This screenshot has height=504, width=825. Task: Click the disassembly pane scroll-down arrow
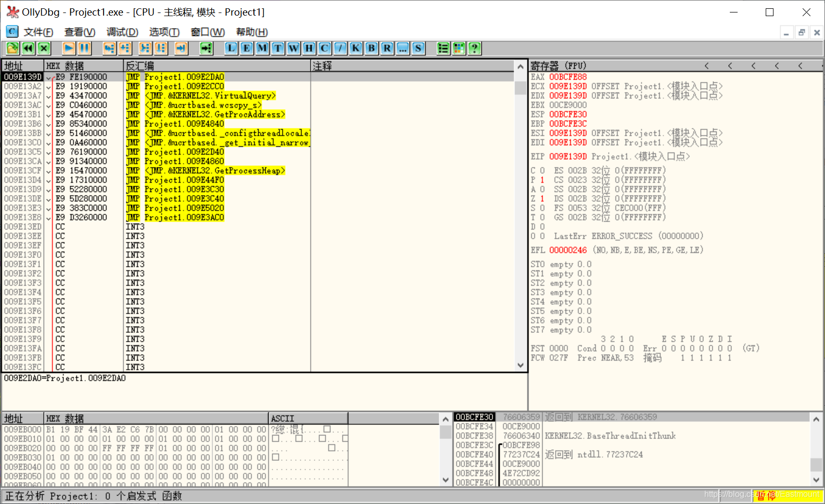(521, 365)
